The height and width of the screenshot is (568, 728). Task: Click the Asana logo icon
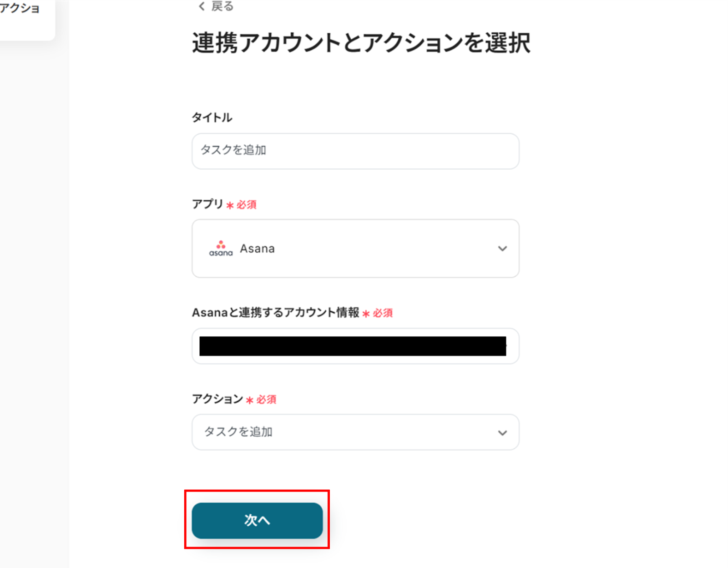pos(221,248)
